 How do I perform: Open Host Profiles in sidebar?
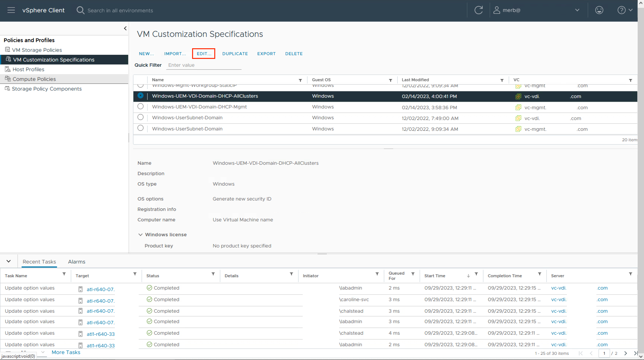pos(28,69)
